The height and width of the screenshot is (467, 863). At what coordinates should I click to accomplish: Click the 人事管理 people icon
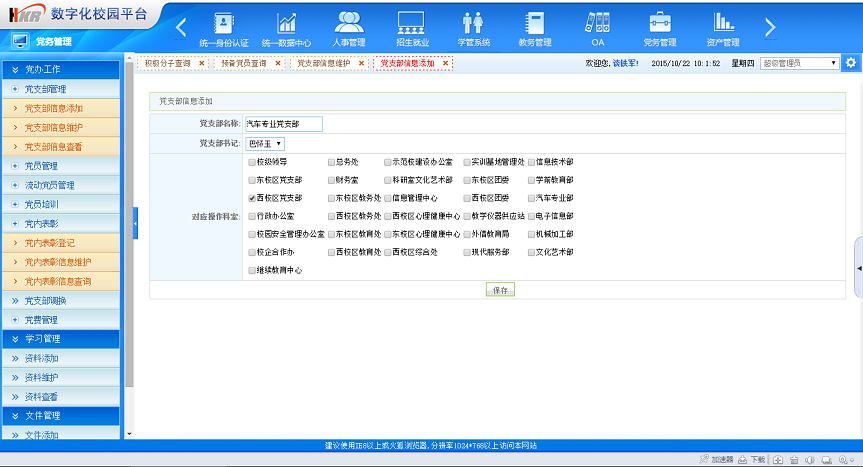click(x=348, y=23)
